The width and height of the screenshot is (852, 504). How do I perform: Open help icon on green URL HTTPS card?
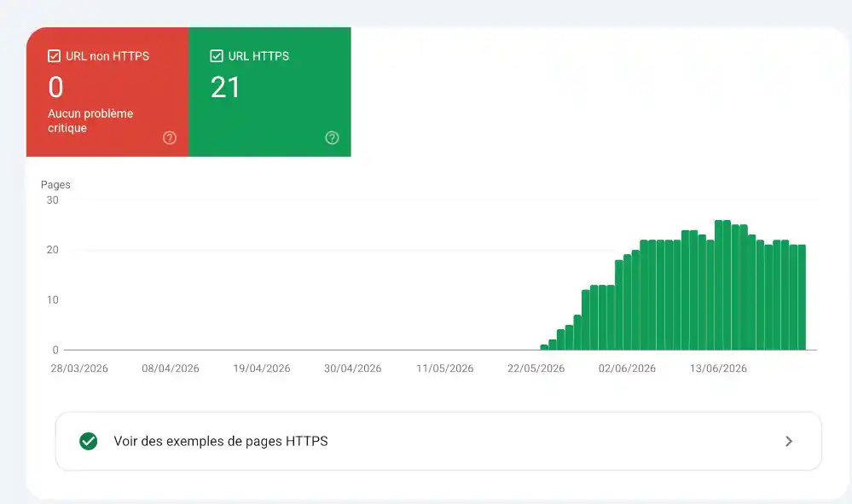[x=332, y=138]
